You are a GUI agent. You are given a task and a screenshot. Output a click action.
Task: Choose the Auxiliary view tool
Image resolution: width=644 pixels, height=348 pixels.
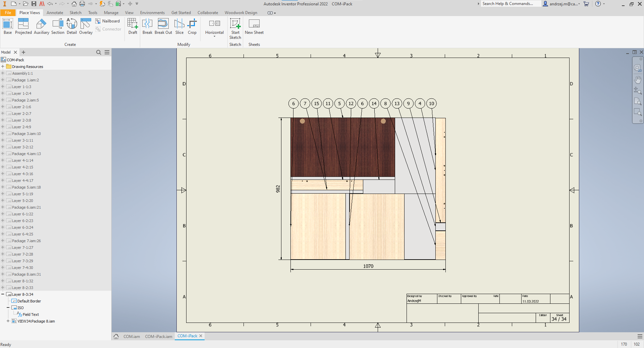click(x=41, y=26)
